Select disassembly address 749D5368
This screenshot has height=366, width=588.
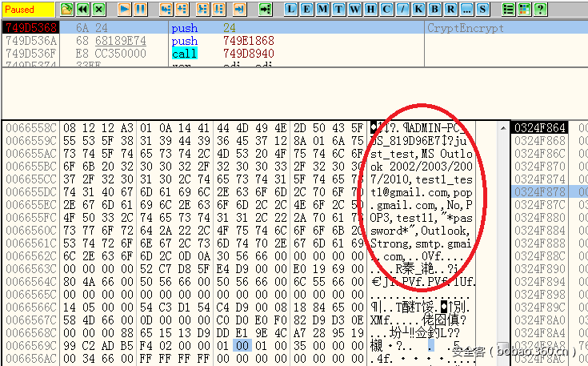tap(30, 28)
